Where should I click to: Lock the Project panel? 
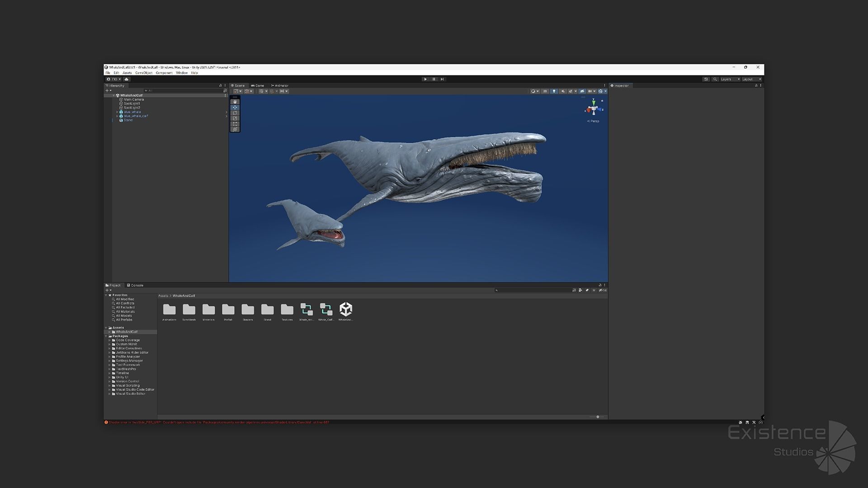(x=600, y=285)
